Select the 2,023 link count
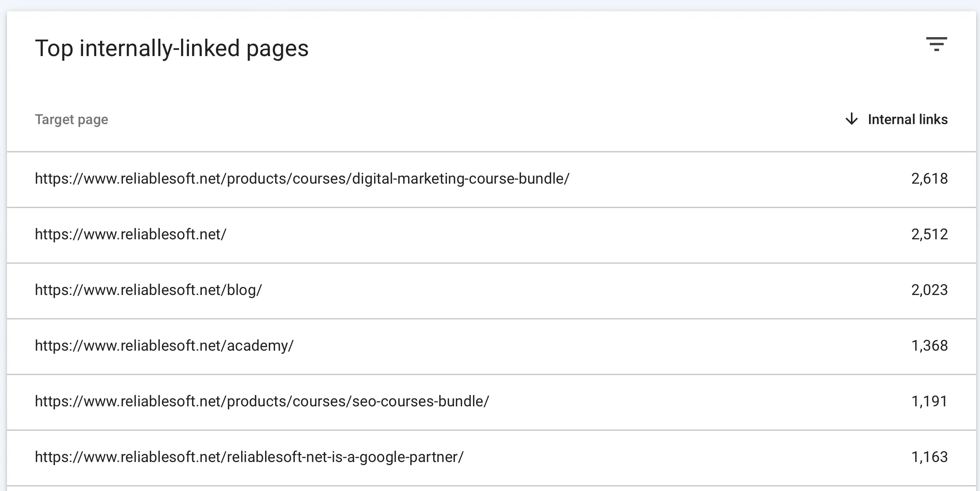Image resolution: width=980 pixels, height=491 pixels. [929, 290]
